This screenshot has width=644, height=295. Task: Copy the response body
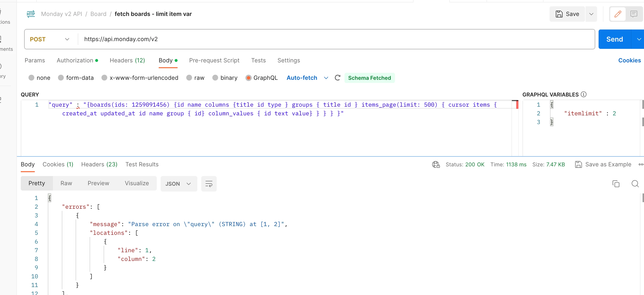[x=616, y=184]
